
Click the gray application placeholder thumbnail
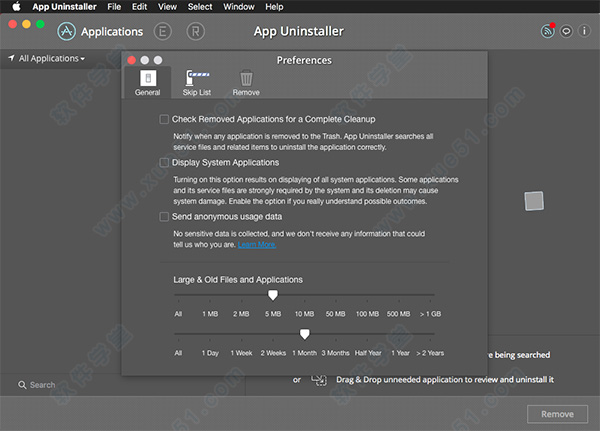coord(534,201)
